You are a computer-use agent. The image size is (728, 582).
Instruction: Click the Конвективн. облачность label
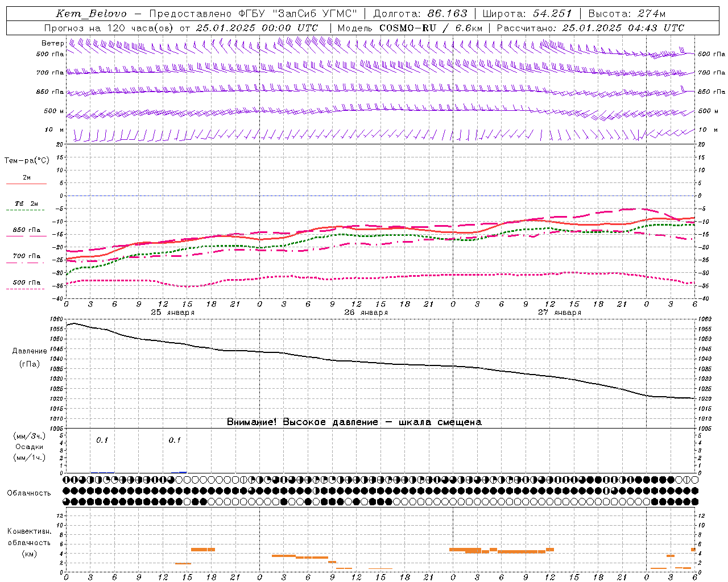[x=30, y=537]
